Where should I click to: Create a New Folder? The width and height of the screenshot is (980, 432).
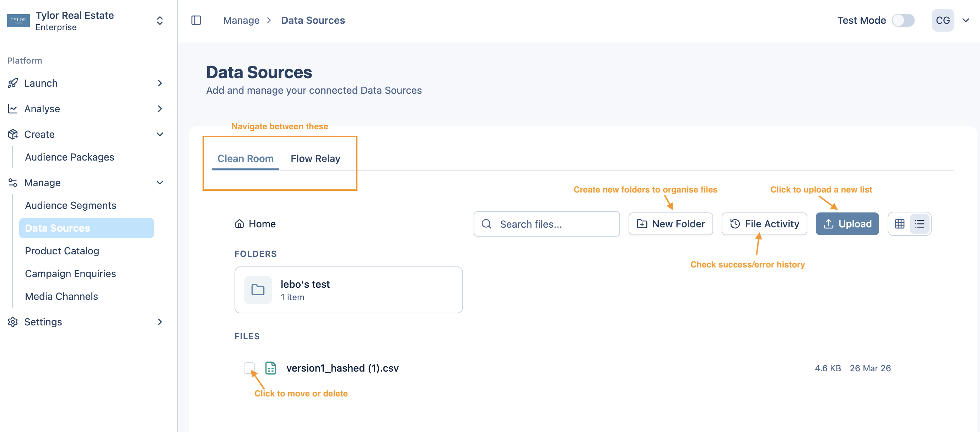(x=670, y=223)
